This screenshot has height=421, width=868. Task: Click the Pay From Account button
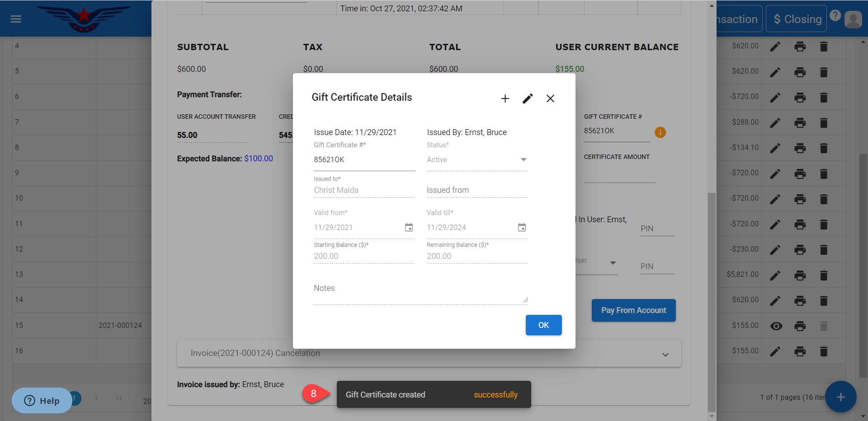click(633, 310)
